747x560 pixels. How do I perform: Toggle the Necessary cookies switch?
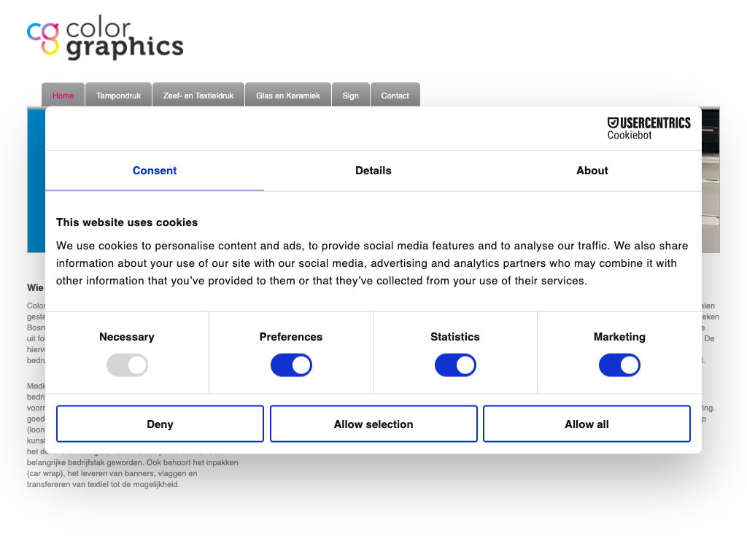pyautogui.click(x=127, y=365)
